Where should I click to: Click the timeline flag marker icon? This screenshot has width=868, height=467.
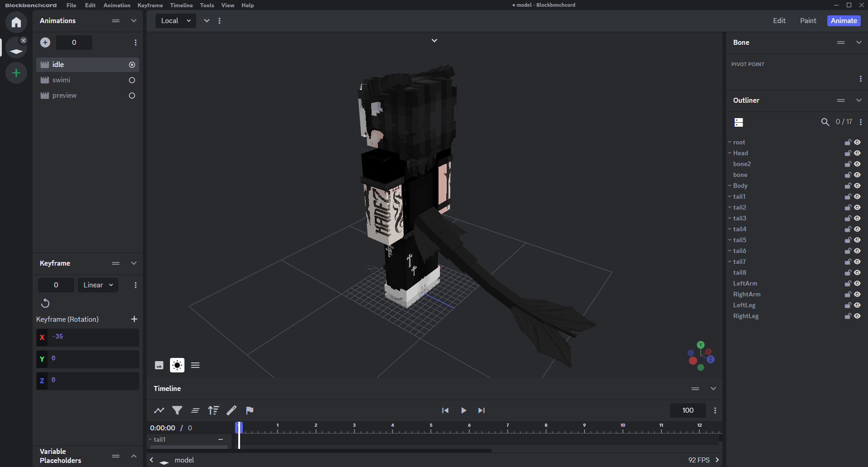(x=250, y=410)
